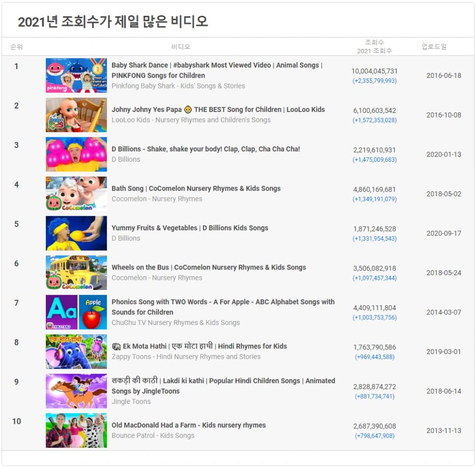
Task: Select view count 2,219,610,931
Action: coord(374,150)
